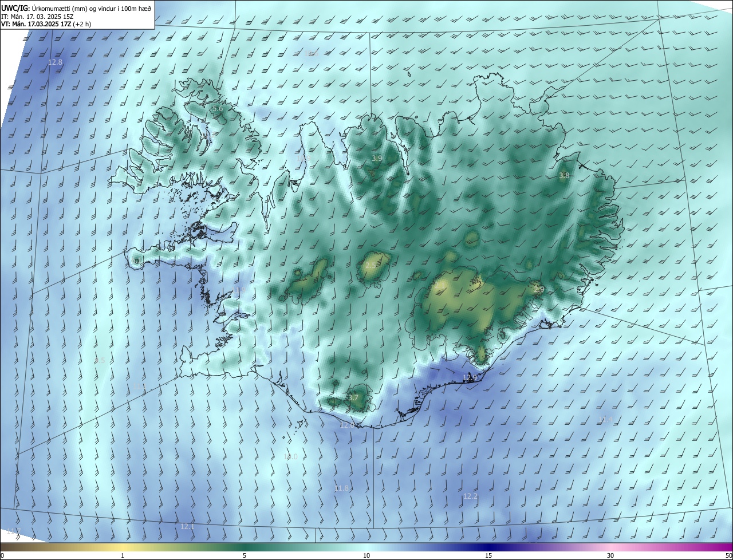This screenshot has height=560, width=733.
Task: Click the 12.8 value northwest of Iceland
Action: tap(55, 62)
